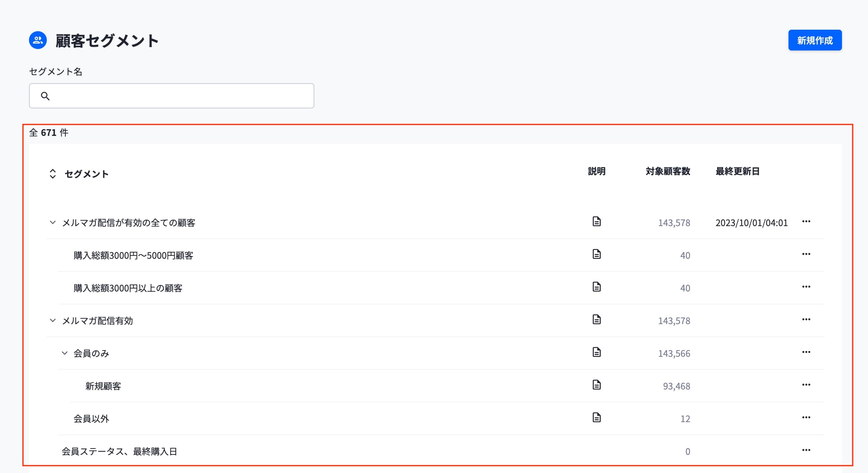Screen dimensions: 868x473
Task: Collapse the メルマガ配信が有効の全ての顧客 row
Action: click(52, 222)
